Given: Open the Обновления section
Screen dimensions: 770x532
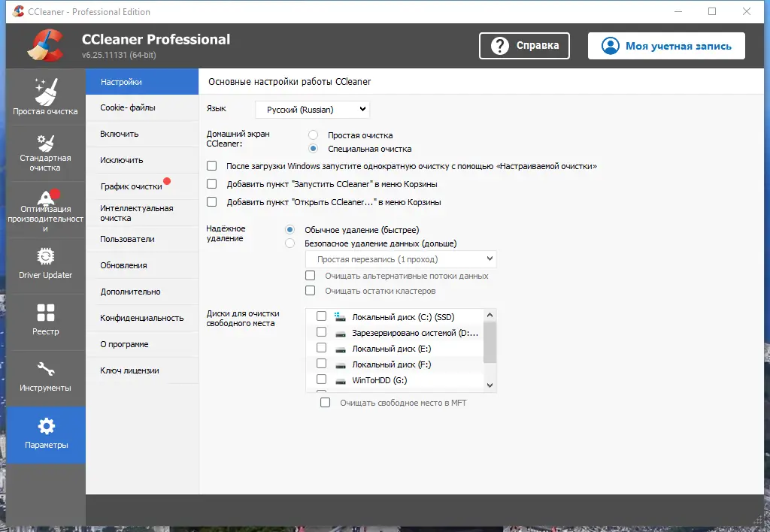Looking at the screenshot, I should coord(142,265).
